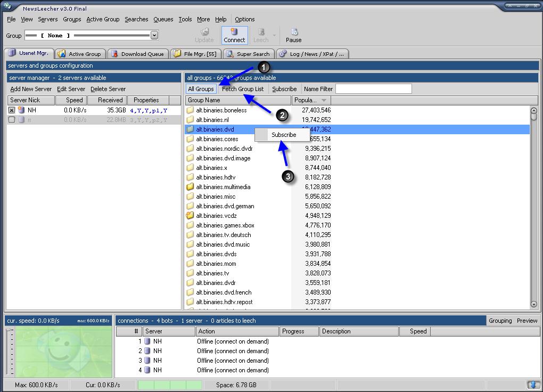Expand the Leech button dropdown arrow
This screenshot has width=543, height=392.
click(275, 36)
